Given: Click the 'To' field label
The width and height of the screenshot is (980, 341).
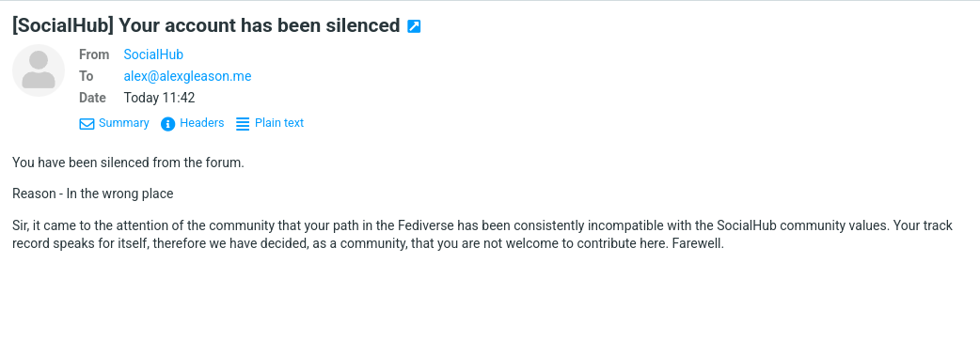Looking at the screenshot, I should 87,76.
